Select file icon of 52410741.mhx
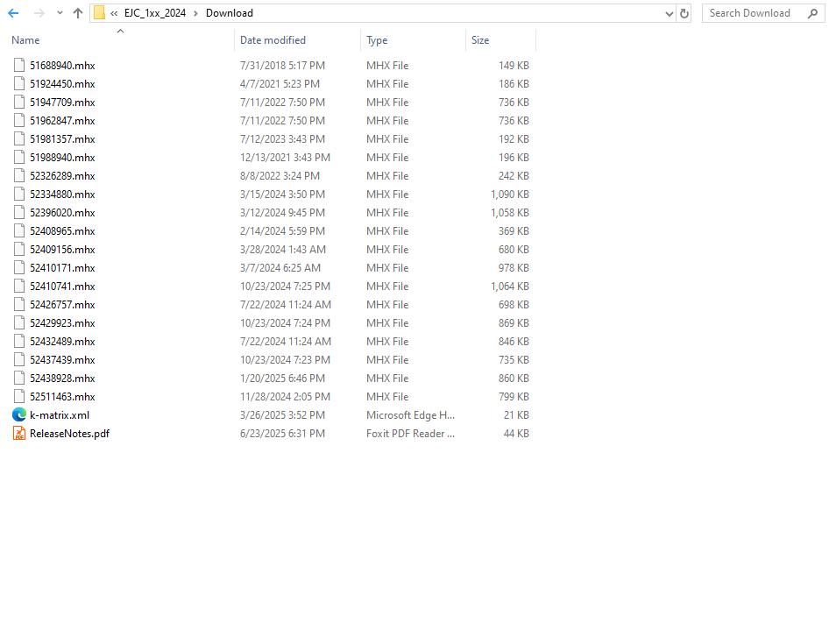 coord(19,286)
